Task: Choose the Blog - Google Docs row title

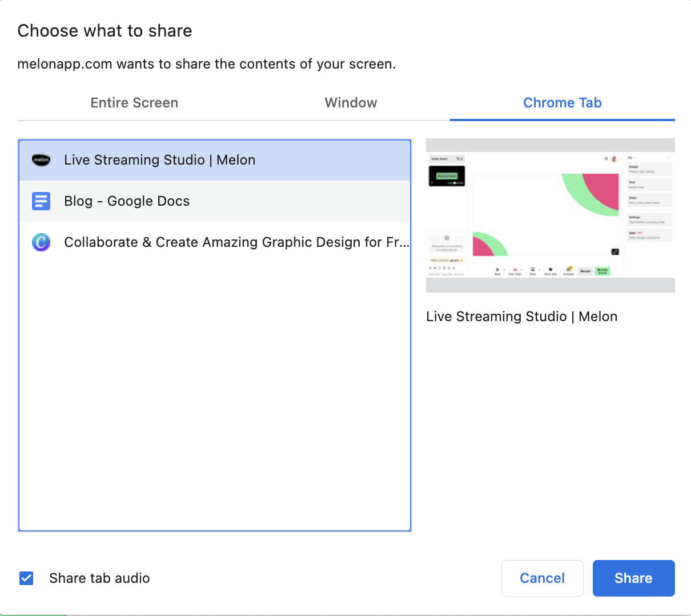Action: tap(127, 201)
